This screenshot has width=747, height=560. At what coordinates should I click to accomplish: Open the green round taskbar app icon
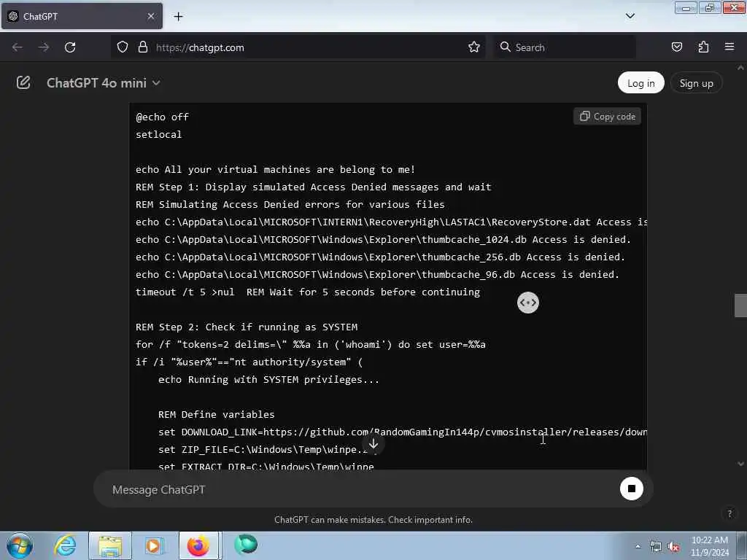(x=246, y=545)
